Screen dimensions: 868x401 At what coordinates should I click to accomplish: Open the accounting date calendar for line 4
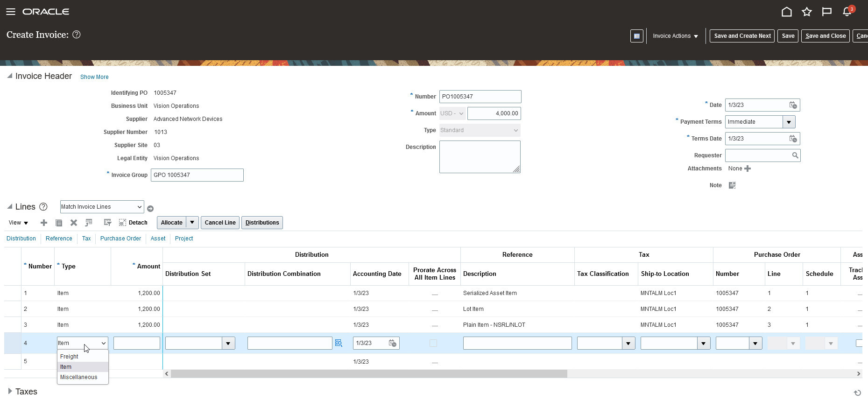(x=393, y=343)
